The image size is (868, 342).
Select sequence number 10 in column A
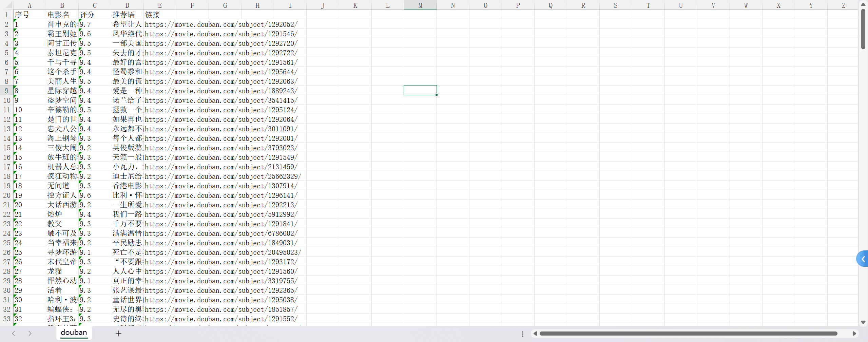coord(30,110)
